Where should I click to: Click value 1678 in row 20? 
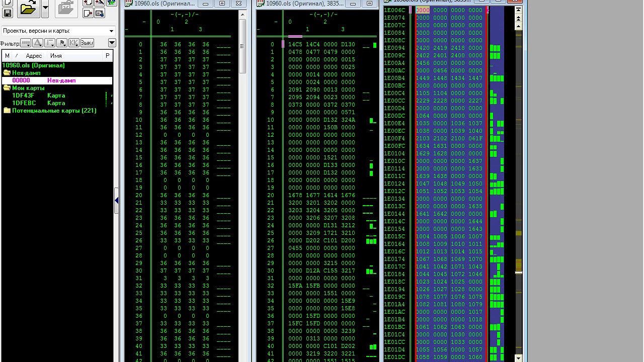coord(295,195)
